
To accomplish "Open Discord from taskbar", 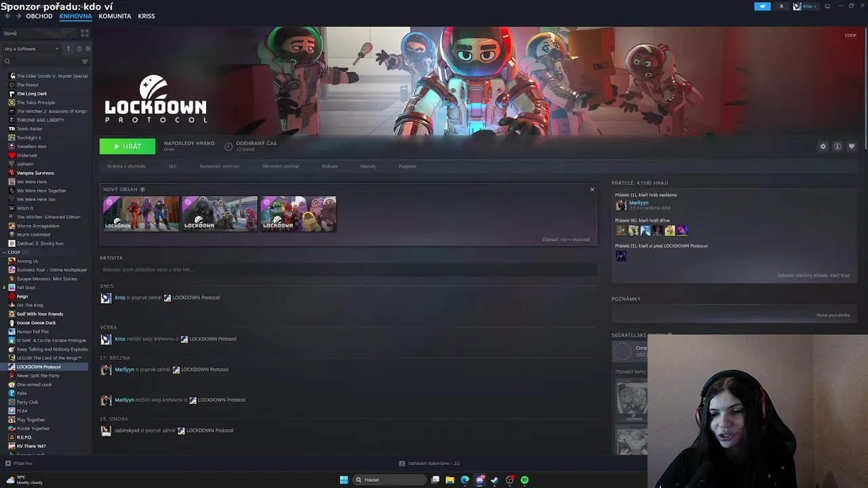I will [x=479, y=480].
